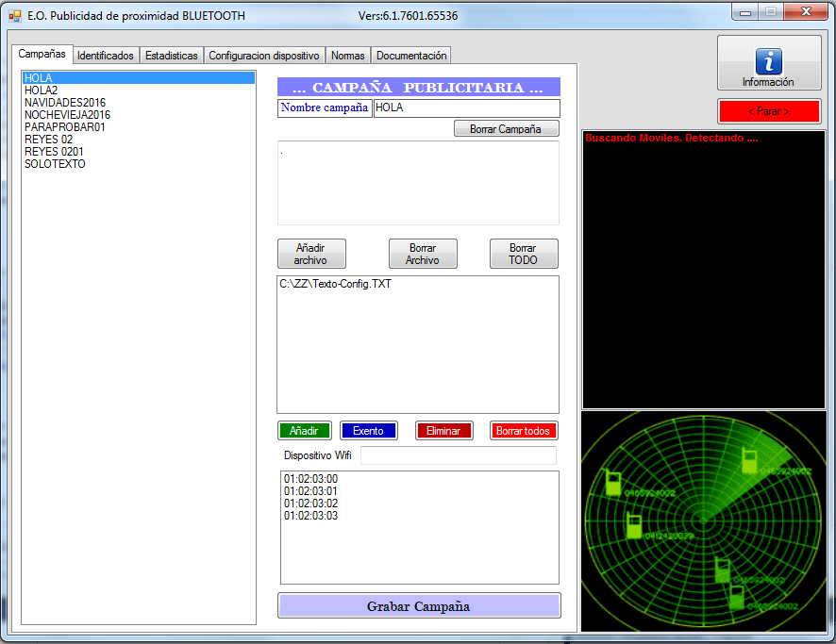Click the campaign description text area
This screenshot has width=836, height=644.
click(x=418, y=183)
